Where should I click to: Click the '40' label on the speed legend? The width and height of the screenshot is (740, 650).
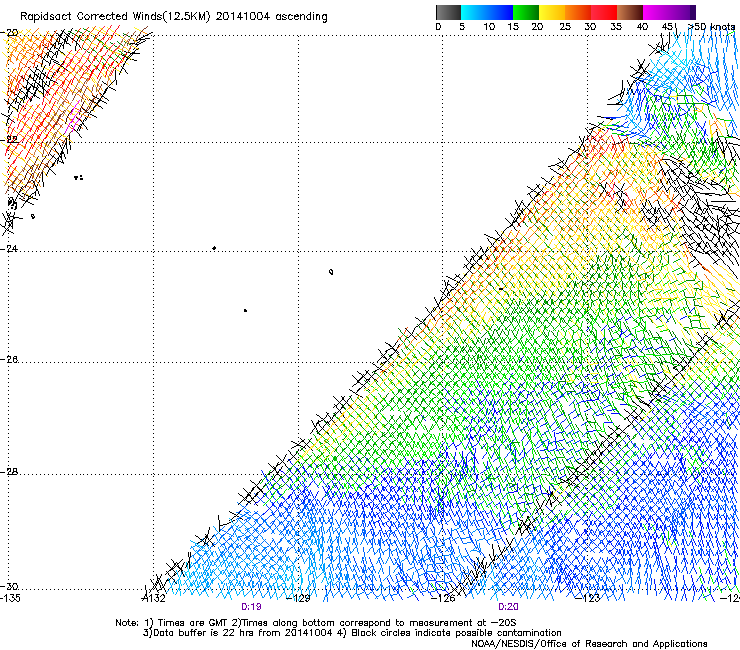click(642, 27)
